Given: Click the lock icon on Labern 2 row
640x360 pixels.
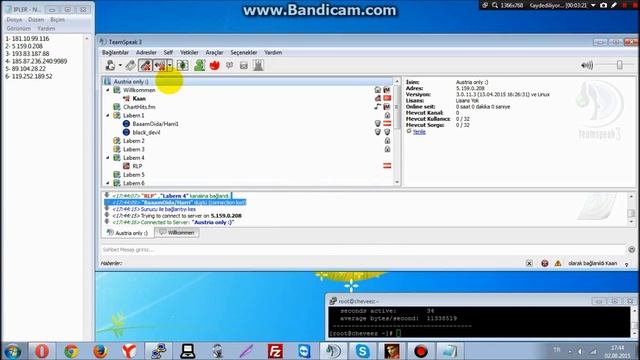Looking at the screenshot, I should click(x=387, y=141).
